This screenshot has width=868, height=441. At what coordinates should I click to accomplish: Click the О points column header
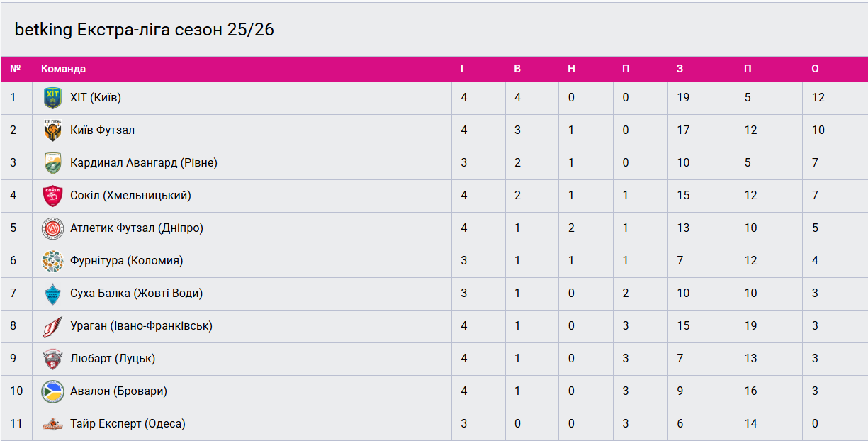coord(815,69)
